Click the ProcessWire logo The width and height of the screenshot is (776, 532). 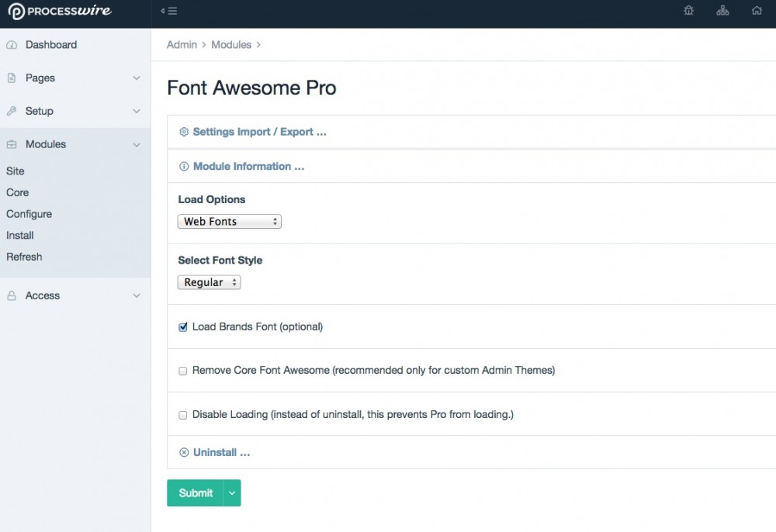click(60, 12)
